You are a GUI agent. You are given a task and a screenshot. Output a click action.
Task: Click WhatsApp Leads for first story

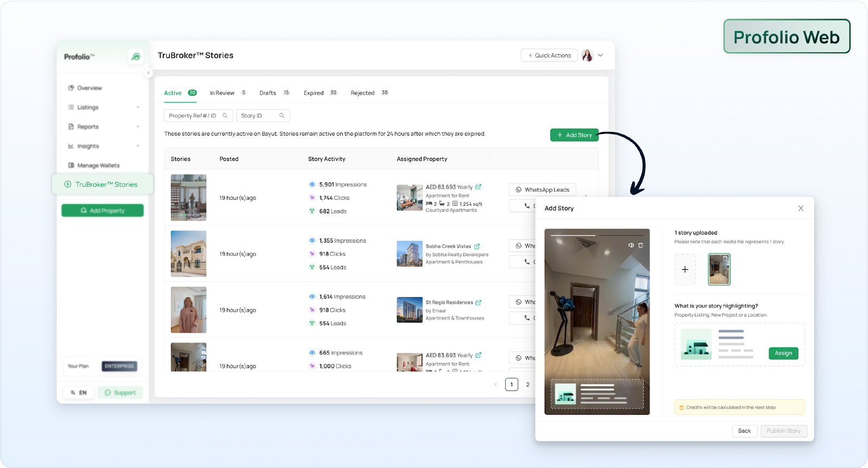tap(542, 190)
